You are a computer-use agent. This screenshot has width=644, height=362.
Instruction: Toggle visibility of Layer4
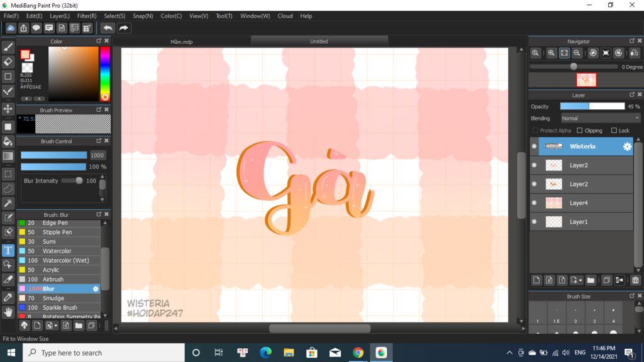coord(535,203)
